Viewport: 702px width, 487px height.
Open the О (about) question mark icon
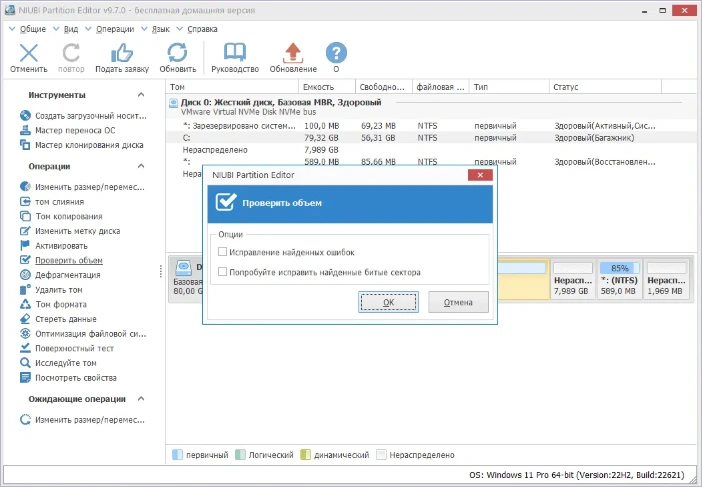tap(336, 53)
